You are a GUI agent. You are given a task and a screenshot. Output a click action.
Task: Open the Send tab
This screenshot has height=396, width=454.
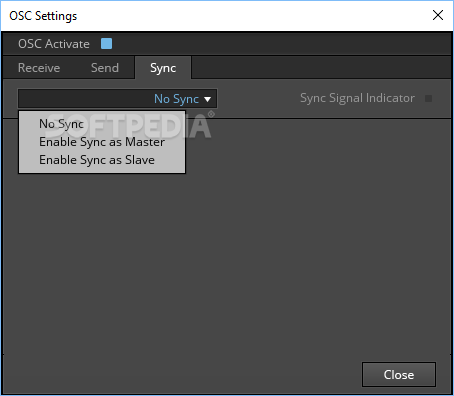coord(105,68)
